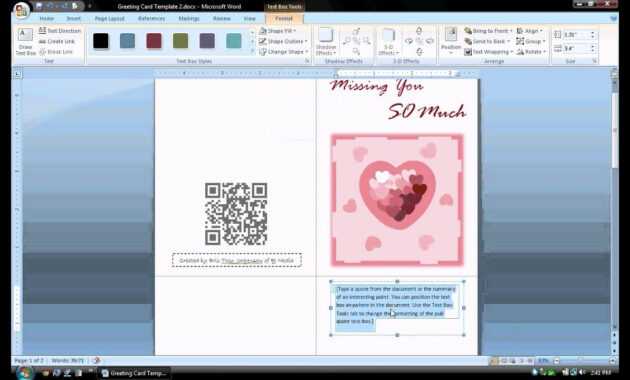Open the Group dropdown

[531, 41]
